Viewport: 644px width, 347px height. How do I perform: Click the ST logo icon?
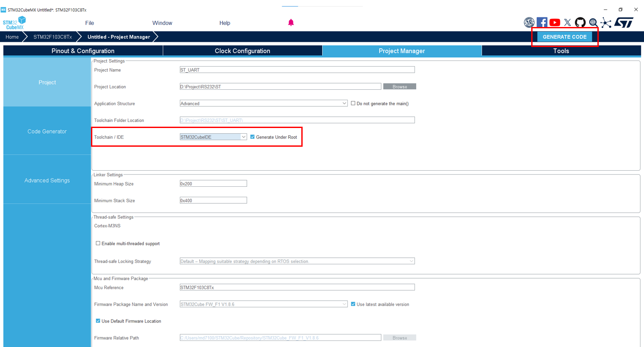(624, 23)
